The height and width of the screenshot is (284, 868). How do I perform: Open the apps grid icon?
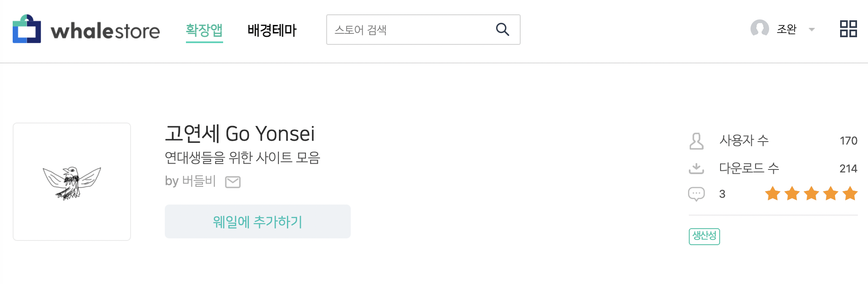848,29
